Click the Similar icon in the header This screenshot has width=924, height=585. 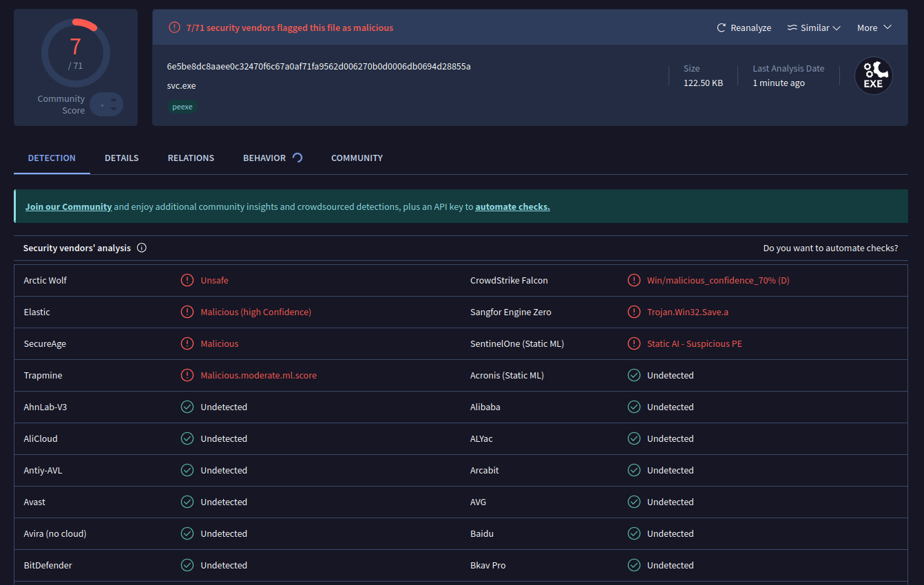(x=792, y=28)
